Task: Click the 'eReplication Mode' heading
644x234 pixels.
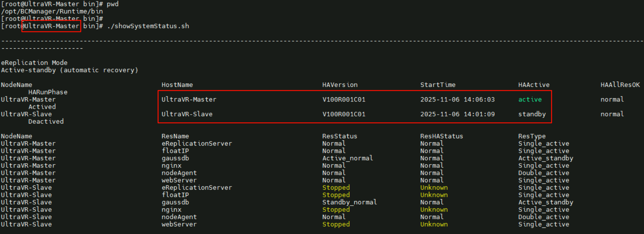Action: click(x=34, y=63)
